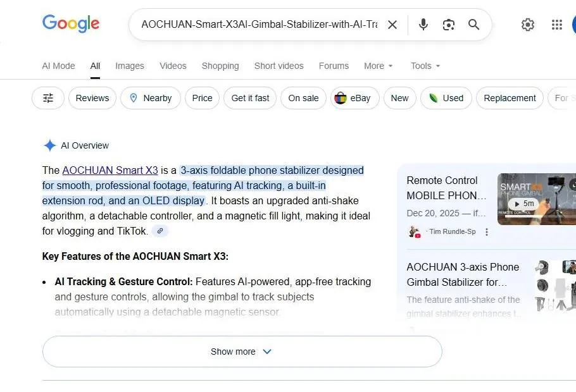The height and width of the screenshot is (392, 576).
Task: Select the Used condition chip
Action: (446, 98)
